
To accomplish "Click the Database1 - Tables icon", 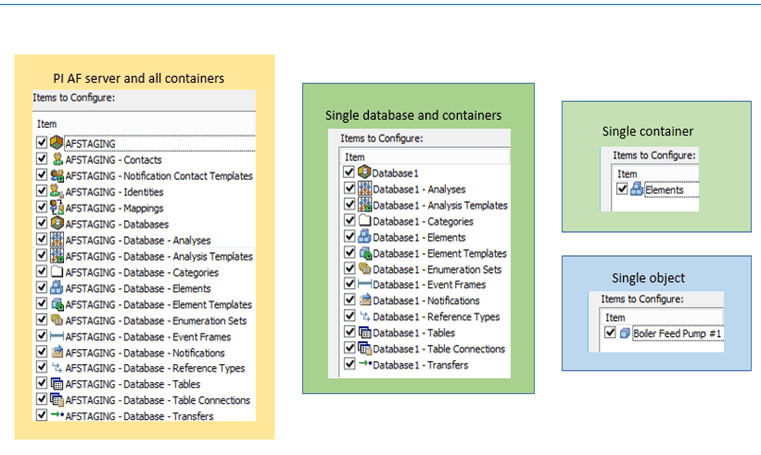I will (x=364, y=332).
